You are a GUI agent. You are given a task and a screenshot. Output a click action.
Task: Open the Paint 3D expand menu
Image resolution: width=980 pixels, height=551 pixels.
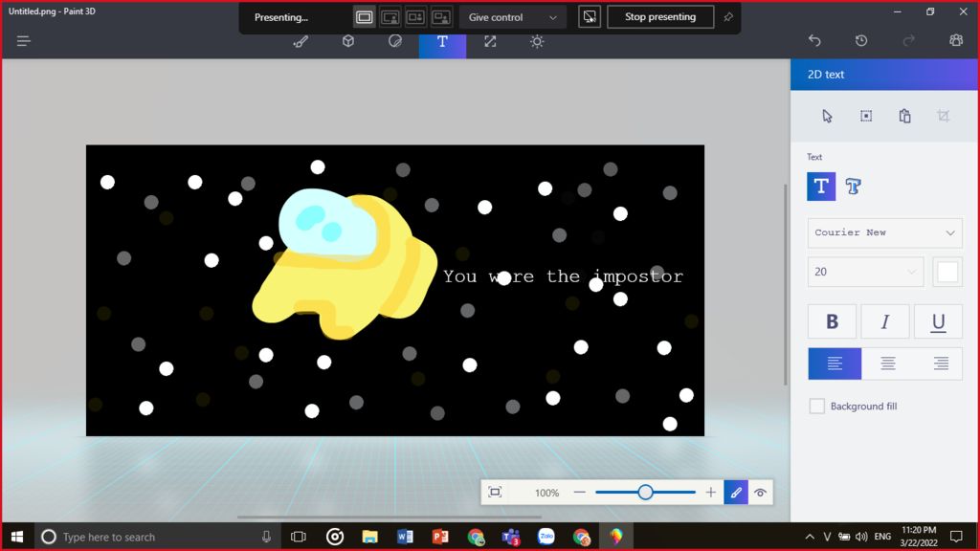tap(24, 41)
